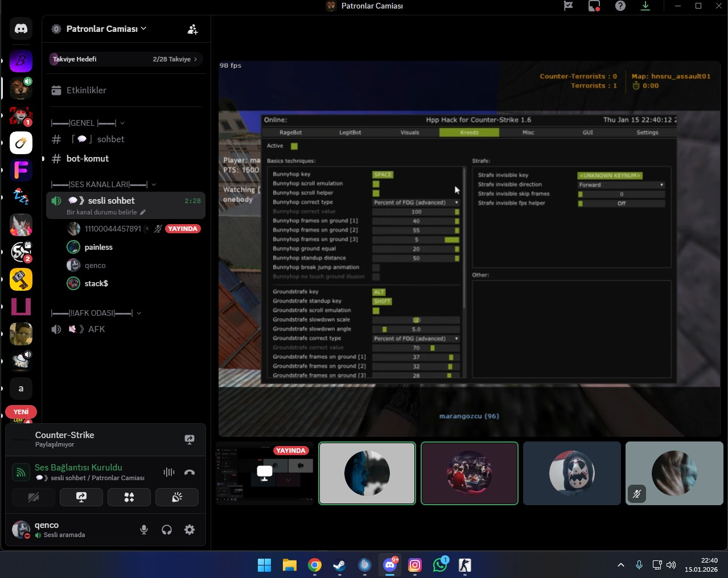Toggle Bunnyhop scroll emulation checkbox
Viewport: 728px width, 578px height.
click(x=376, y=184)
